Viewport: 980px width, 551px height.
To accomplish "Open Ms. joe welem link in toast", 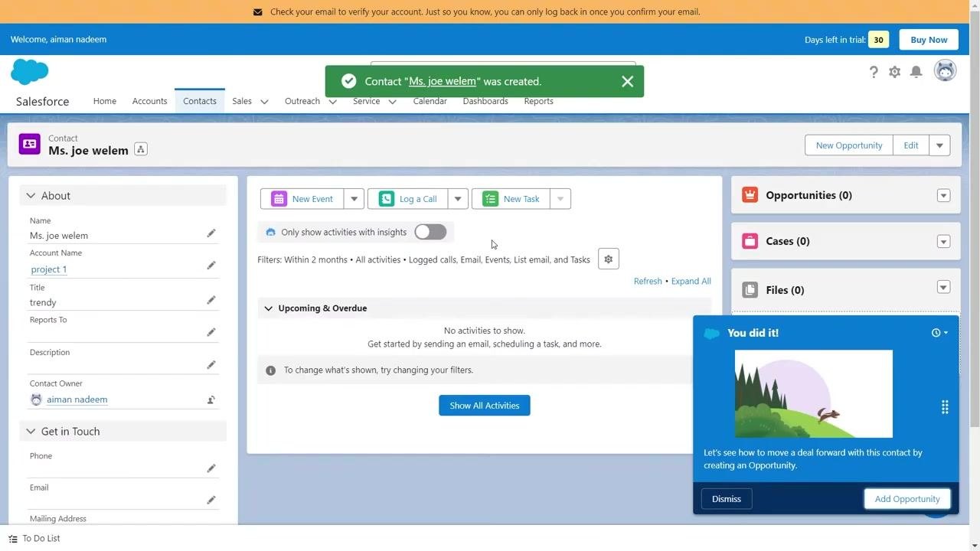I will 443,81.
